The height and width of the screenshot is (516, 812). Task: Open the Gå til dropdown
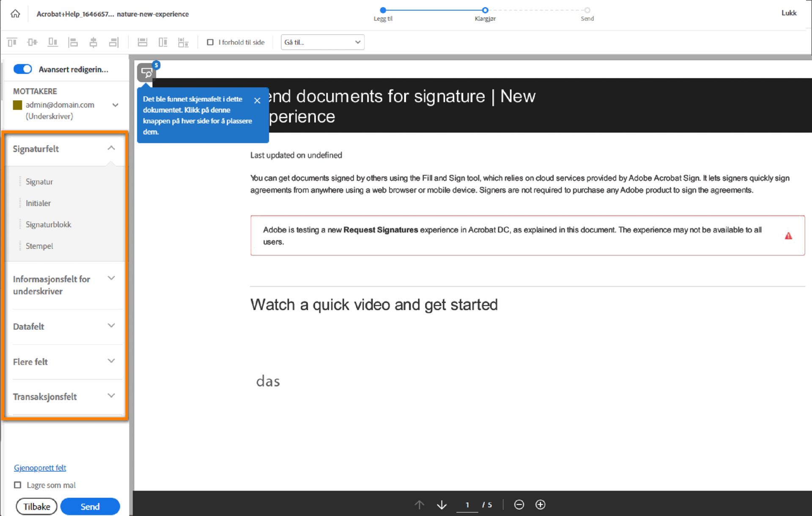322,42
